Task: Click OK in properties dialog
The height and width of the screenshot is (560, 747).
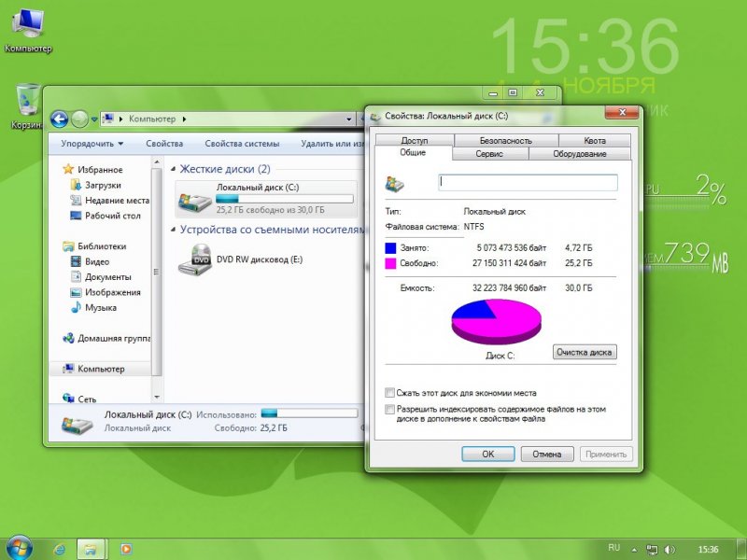Action: click(487, 454)
